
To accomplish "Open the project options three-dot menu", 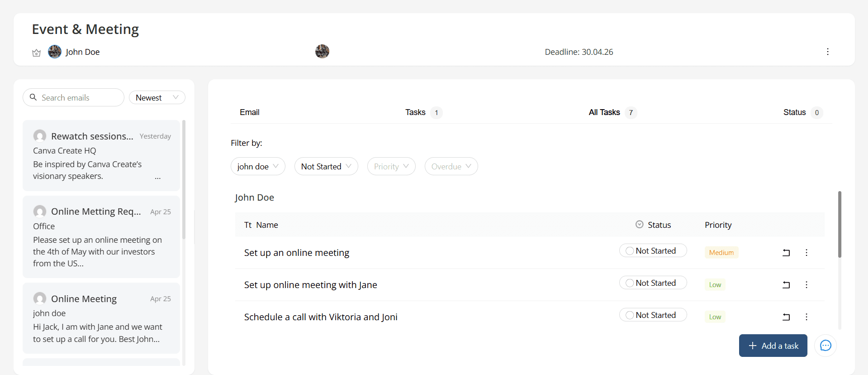I will (x=828, y=52).
